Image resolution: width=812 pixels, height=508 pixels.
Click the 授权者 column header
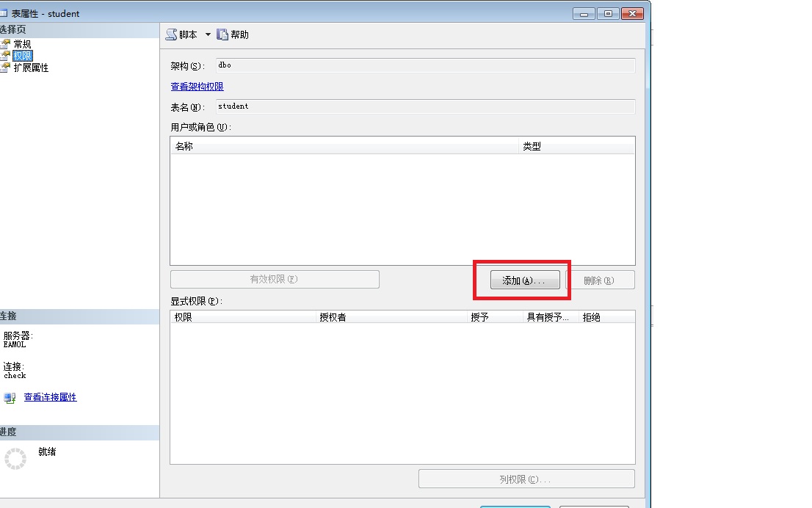(391, 317)
